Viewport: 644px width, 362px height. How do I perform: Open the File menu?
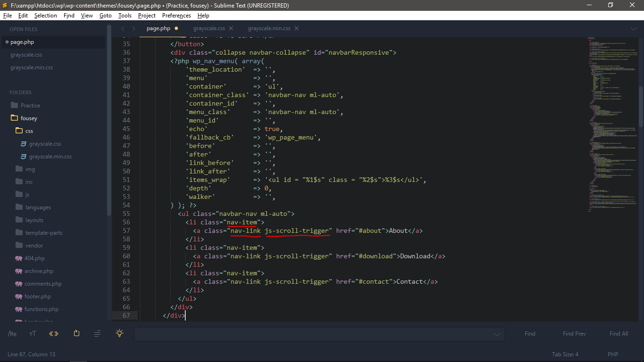click(x=8, y=16)
